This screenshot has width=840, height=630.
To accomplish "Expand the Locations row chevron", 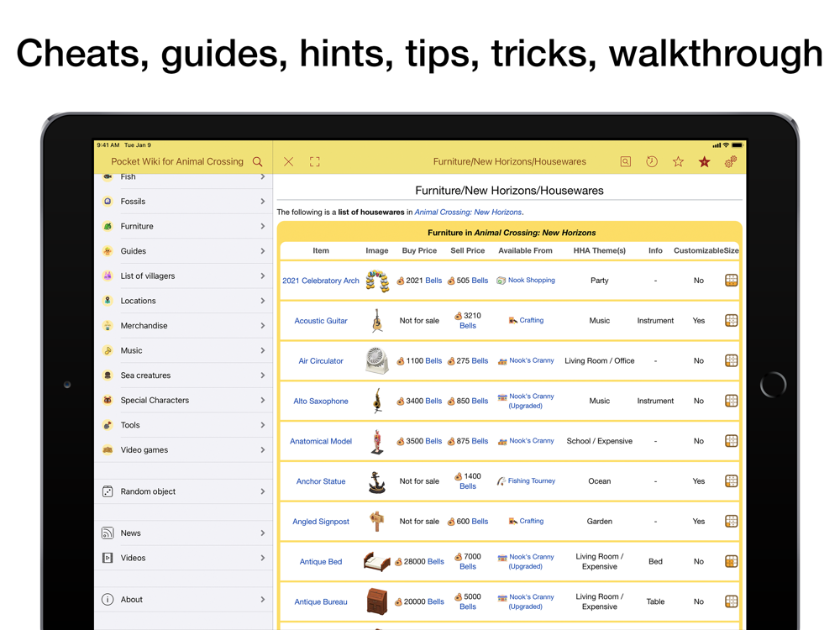I will click(262, 301).
